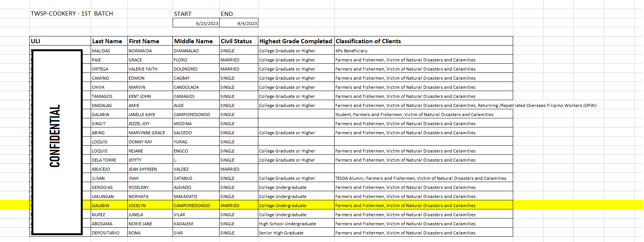This screenshot has width=644, height=242.
Task: Select first name KENT JOHN cell
Action: tap(150, 96)
